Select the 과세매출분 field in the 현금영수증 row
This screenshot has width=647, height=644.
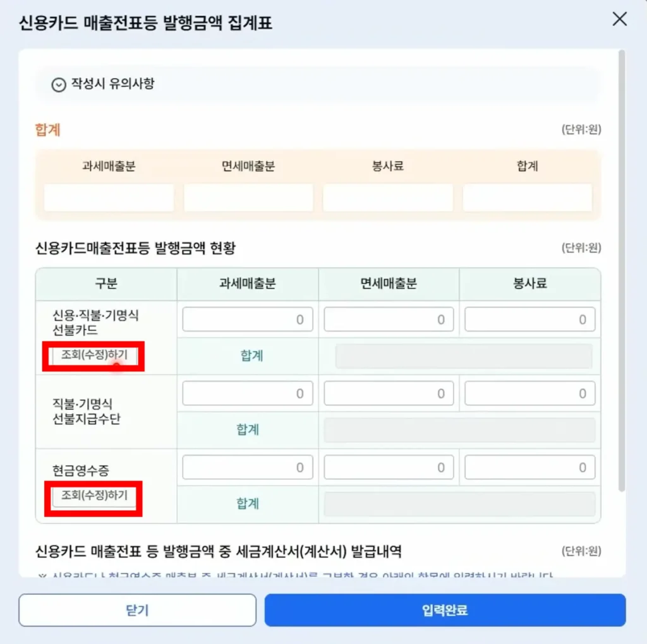[x=248, y=467]
